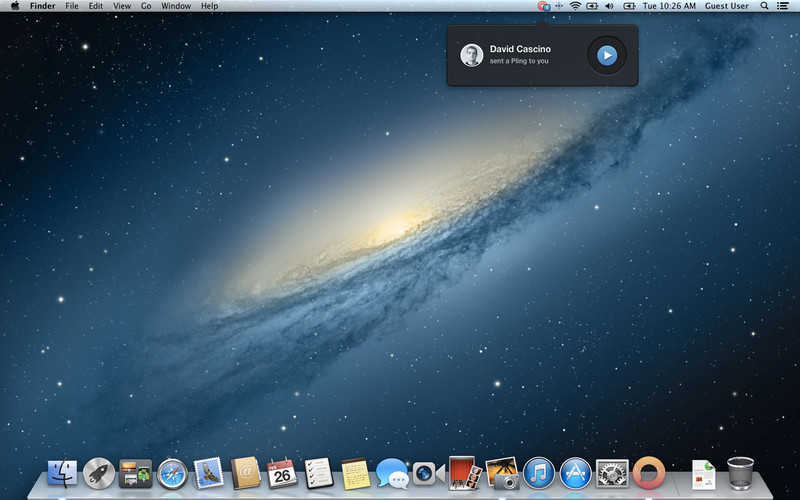Open Calendar icon showing 26
The height and width of the screenshot is (500, 800).
click(282, 473)
